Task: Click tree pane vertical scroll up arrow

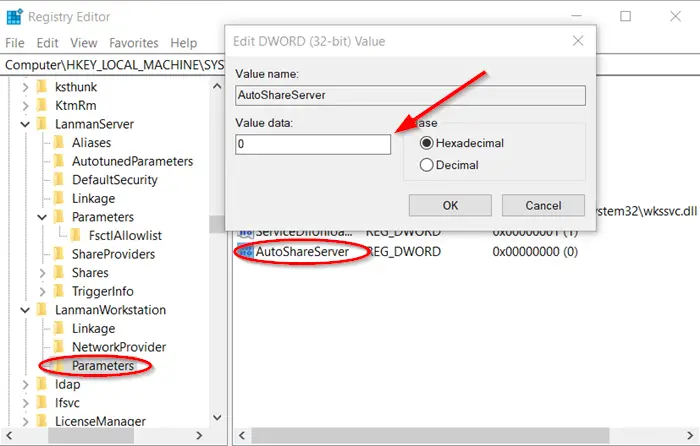Action: coord(217,86)
